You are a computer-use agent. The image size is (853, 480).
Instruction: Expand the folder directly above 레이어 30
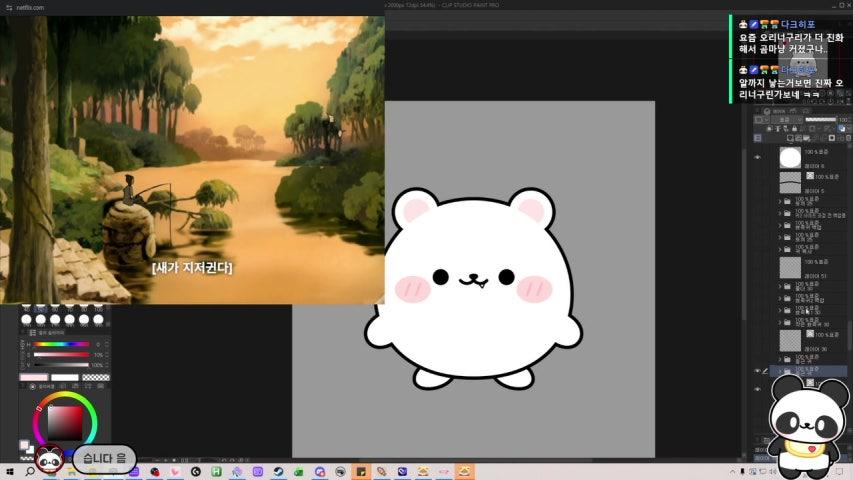(780, 322)
